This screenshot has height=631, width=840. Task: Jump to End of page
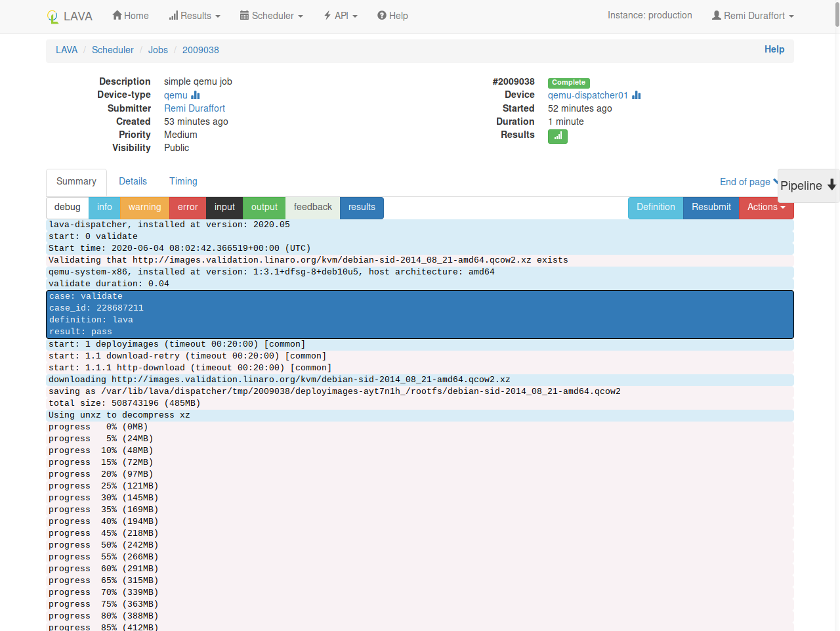point(745,182)
